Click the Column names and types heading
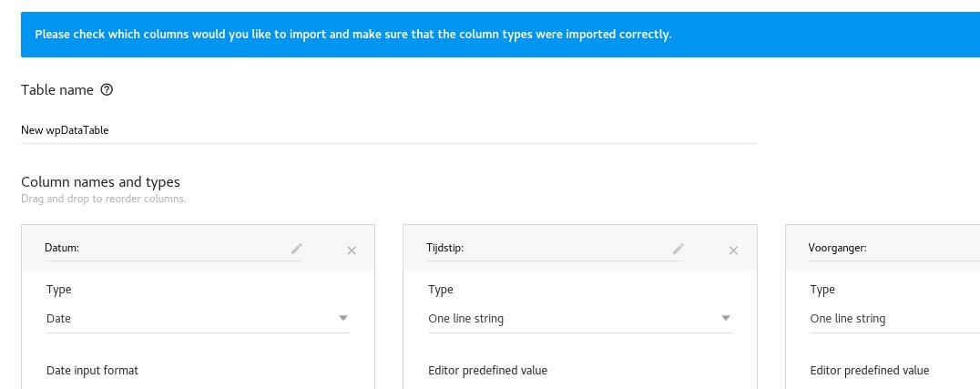Viewport: 980px width, 389px height. pos(100,182)
